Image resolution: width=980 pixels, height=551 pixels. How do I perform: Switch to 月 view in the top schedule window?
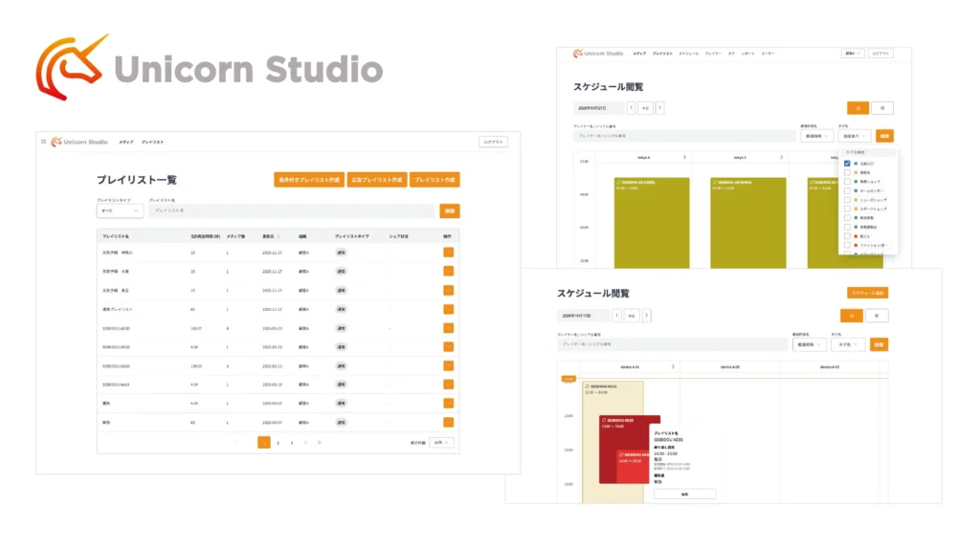[x=882, y=108]
